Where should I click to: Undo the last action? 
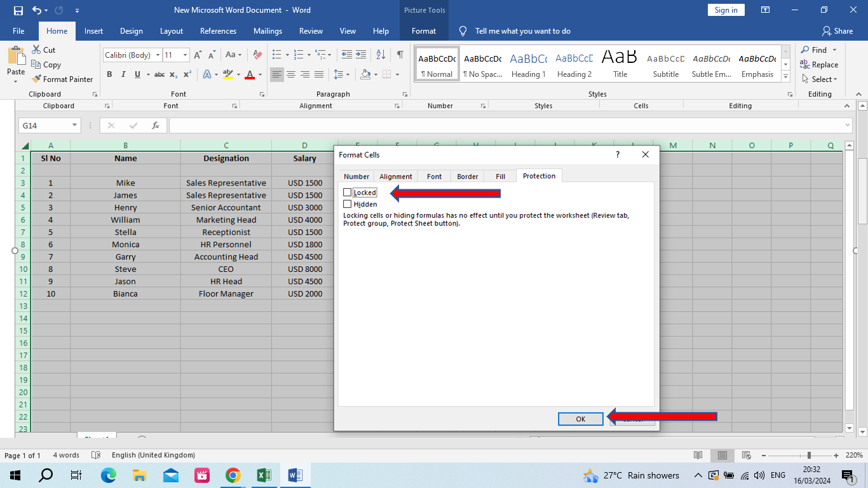tap(37, 10)
